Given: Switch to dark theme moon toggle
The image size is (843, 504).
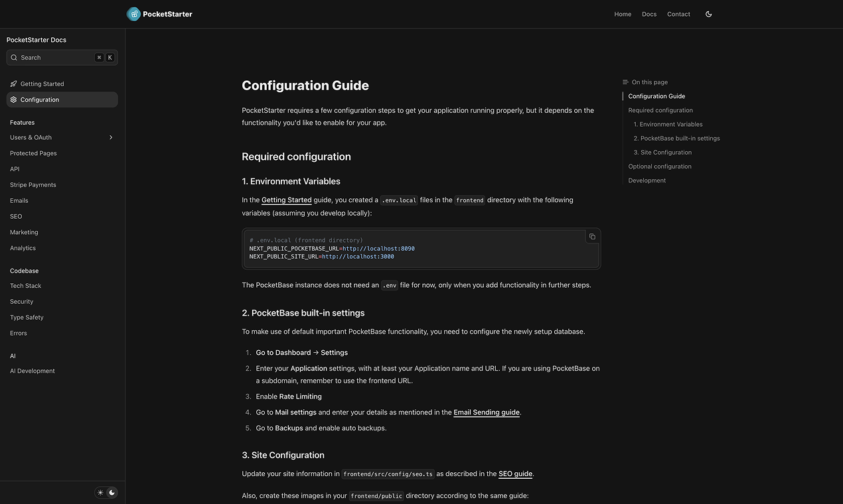Looking at the screenshot, I should (x=112, y=493).
